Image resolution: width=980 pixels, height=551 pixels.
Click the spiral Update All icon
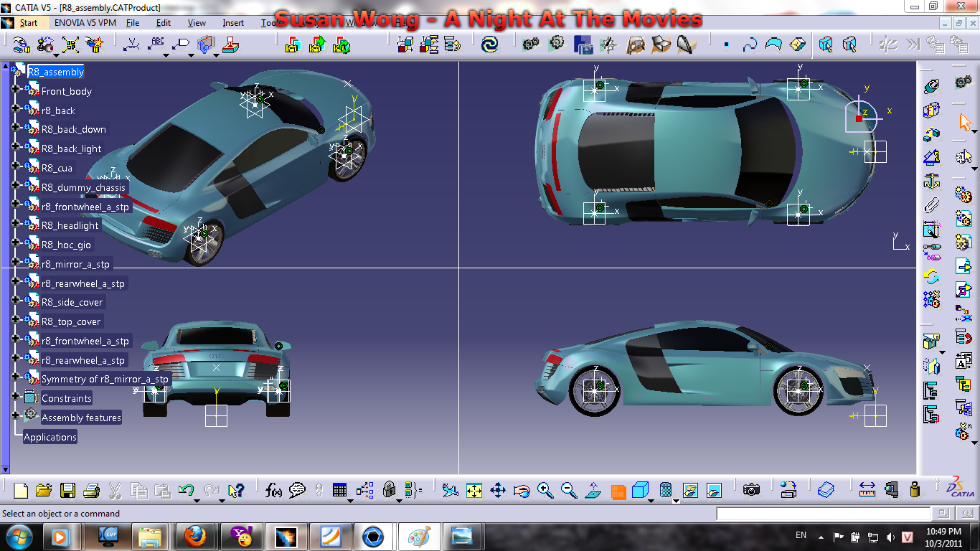point(489,44)
